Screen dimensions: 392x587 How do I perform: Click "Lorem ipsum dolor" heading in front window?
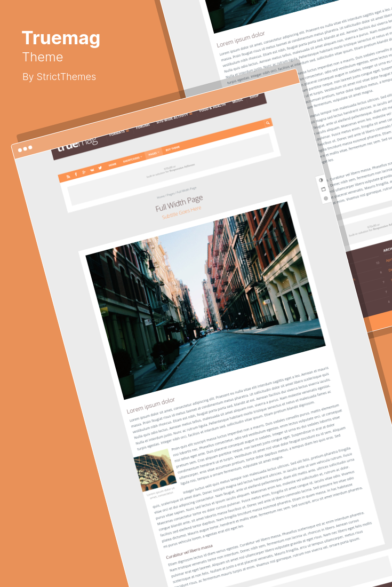(x=151, y=405)
